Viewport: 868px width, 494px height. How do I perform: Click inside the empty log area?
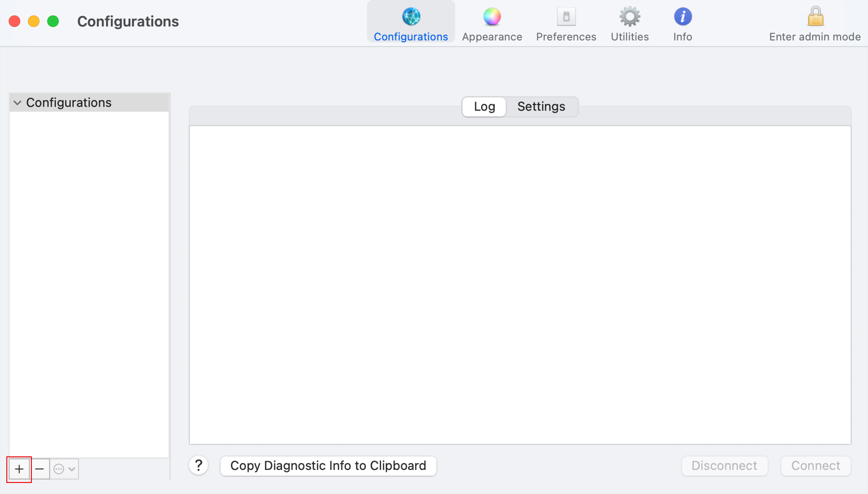click(520, 283)
